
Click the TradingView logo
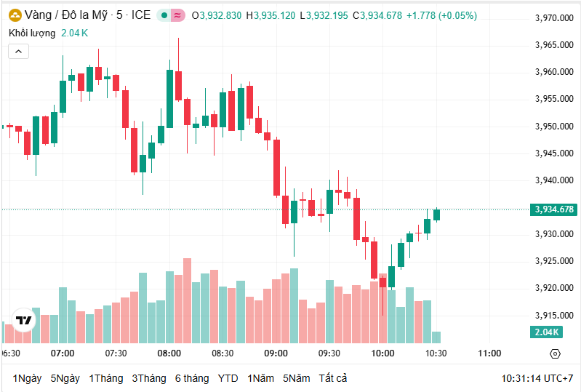(x=24, y=320)
